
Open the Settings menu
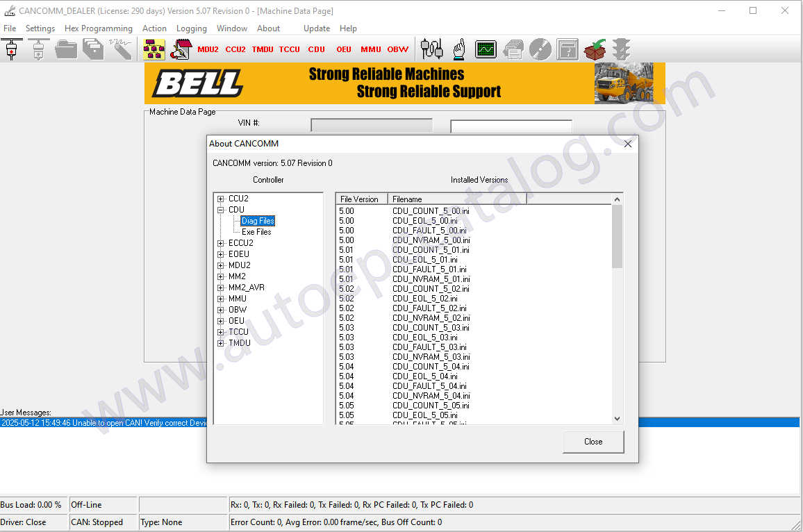40,28
